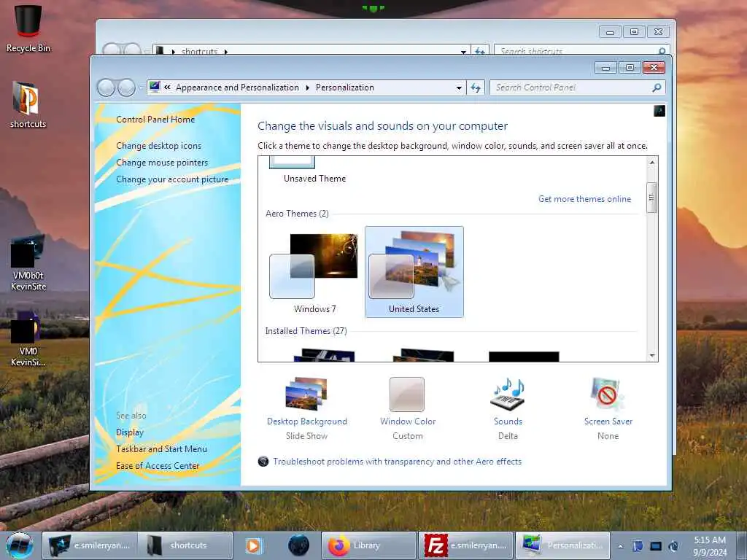Select the VM0 KevinSi... desktop icon
747x560 pixels.
pos(28,339)
